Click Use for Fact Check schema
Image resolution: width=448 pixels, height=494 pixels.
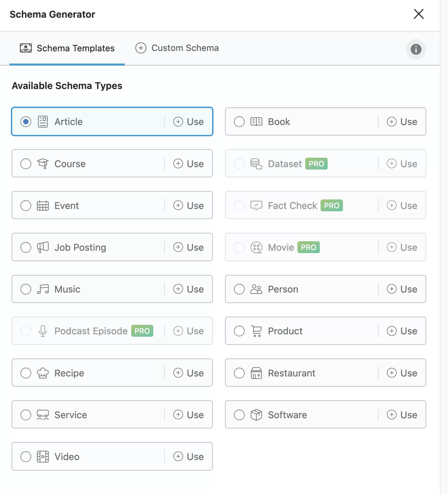pyautogui.click(x=402, y=206)
